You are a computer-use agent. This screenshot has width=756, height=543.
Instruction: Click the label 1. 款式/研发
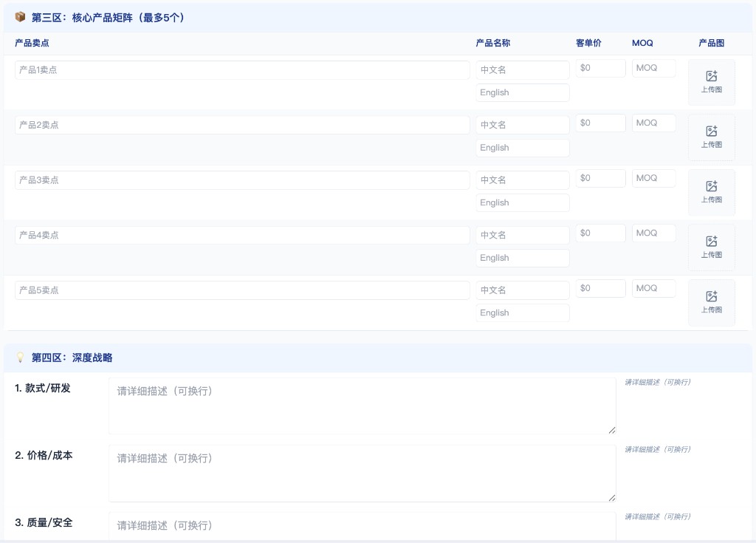point(43,388)
